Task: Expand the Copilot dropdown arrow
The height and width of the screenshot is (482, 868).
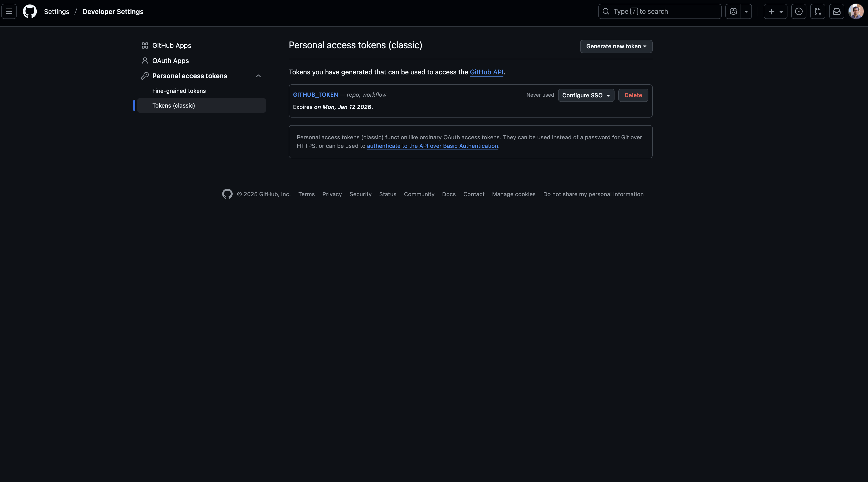Action: tap(746, 11)
